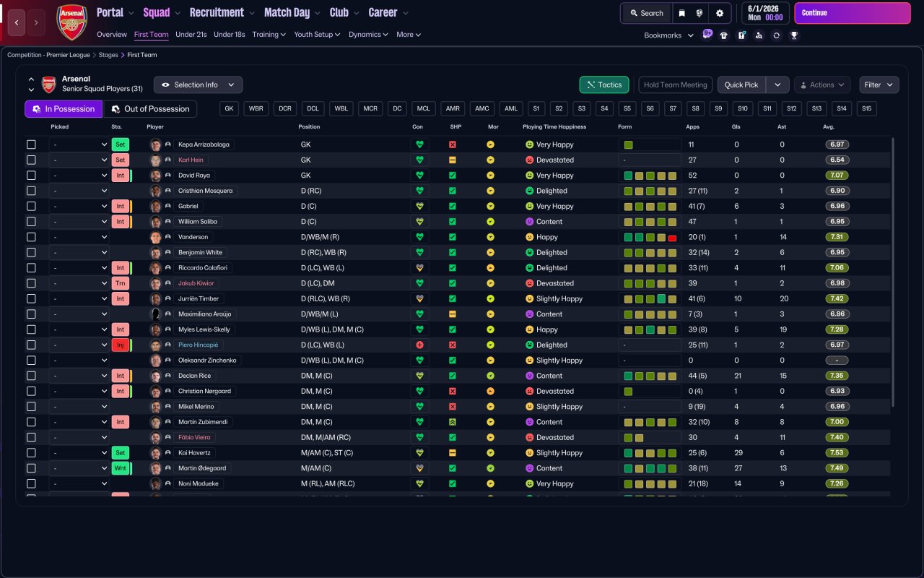Image resolution: width=924 pixels, height=578 pixels.
Task: Click the Quick Pick button
Action: 741,85
